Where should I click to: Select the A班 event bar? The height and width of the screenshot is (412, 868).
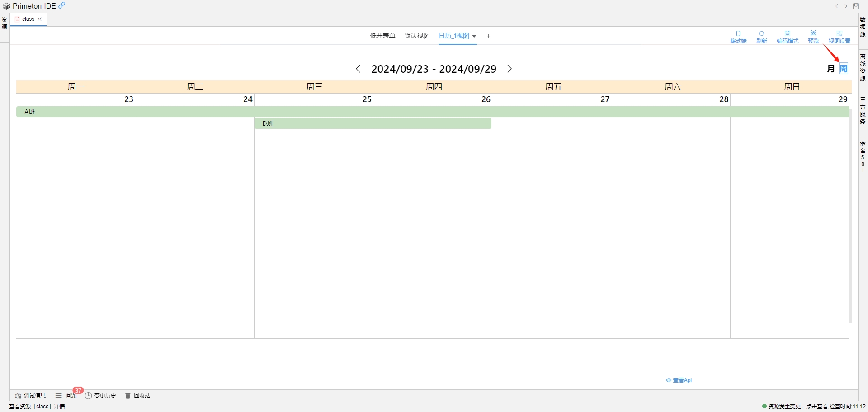point(181,112)
